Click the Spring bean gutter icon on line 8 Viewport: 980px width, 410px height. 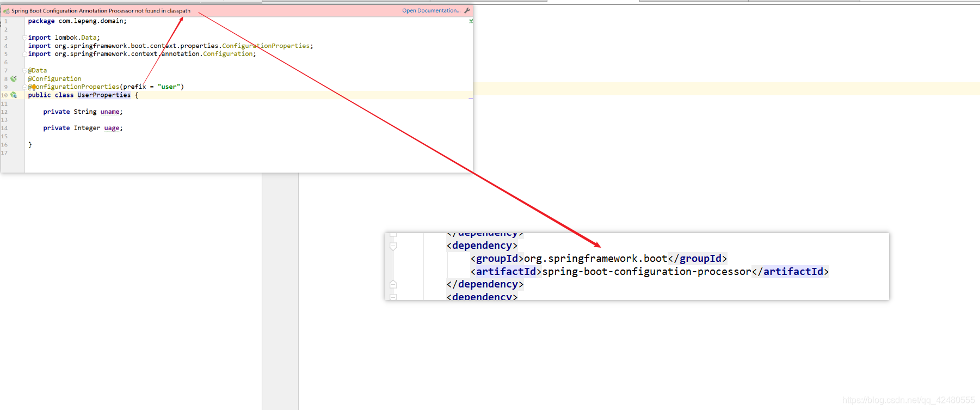pos(14,78)
